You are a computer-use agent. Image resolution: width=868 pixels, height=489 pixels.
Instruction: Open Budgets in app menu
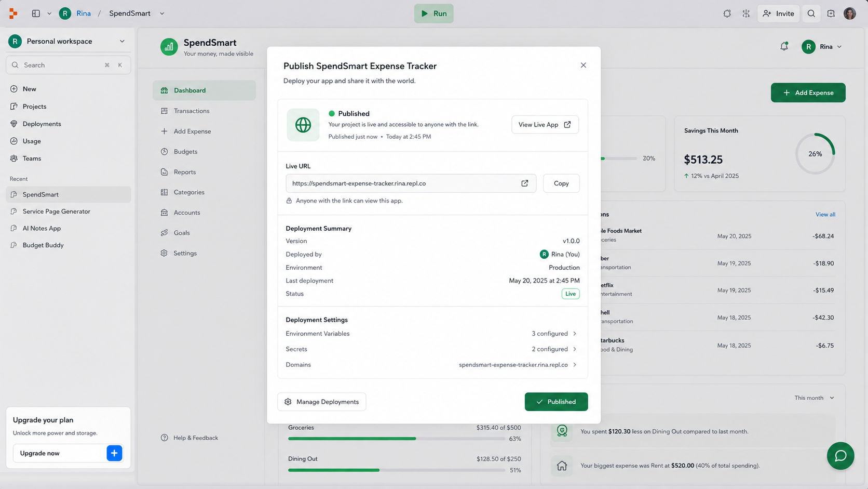coord(204,152)
